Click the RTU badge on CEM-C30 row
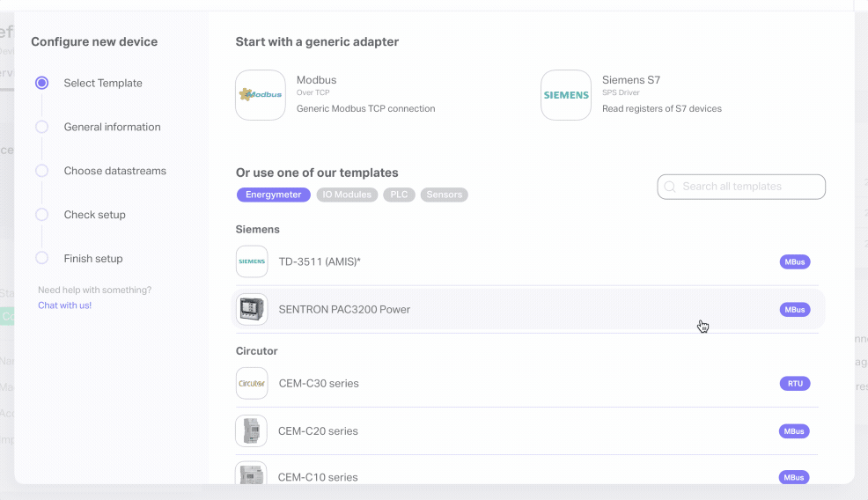868x500 pixels. 795,383
